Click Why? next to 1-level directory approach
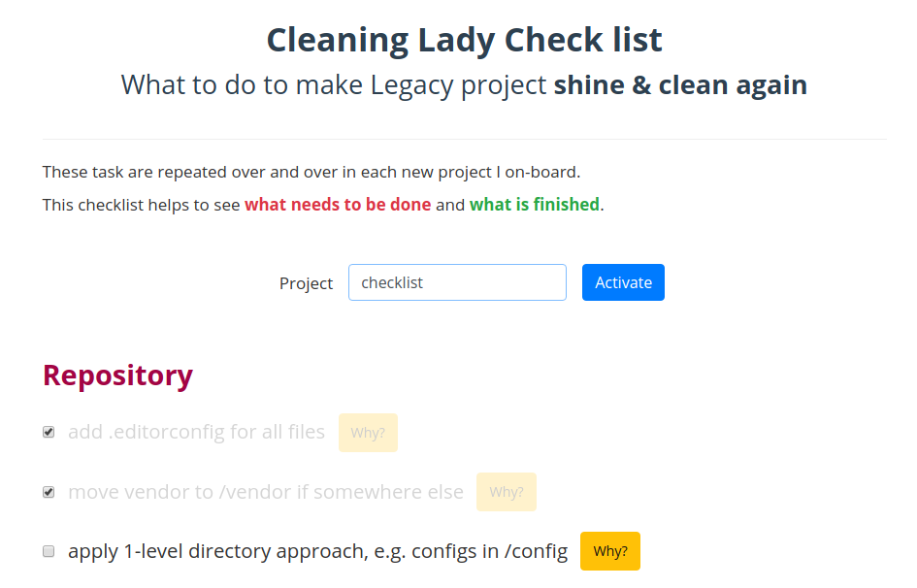Viewport: 917px width, 588px height. pos(610,551)
